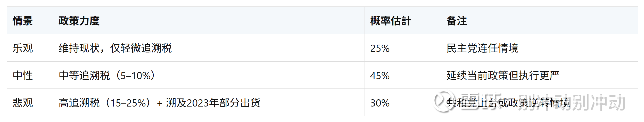The height and width of the screenshot is (122, 644).
Task: Click the 概率估計 column header
Action: 390,21
